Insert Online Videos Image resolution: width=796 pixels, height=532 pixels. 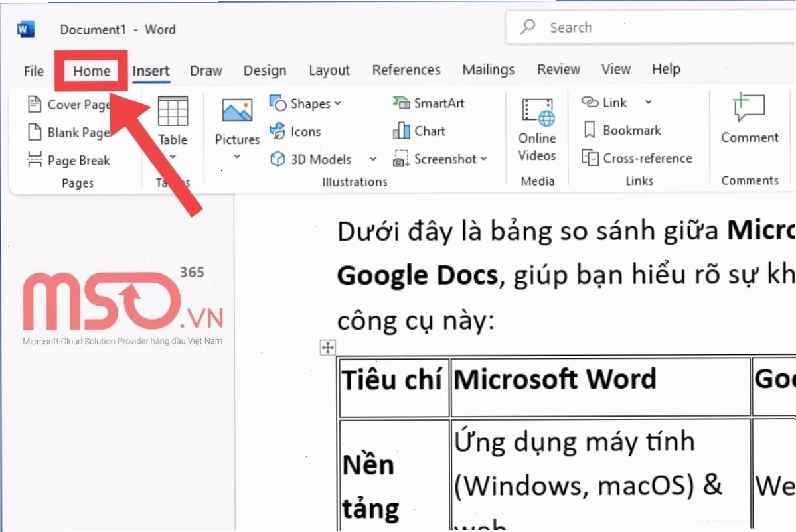[x=537, y=130]
